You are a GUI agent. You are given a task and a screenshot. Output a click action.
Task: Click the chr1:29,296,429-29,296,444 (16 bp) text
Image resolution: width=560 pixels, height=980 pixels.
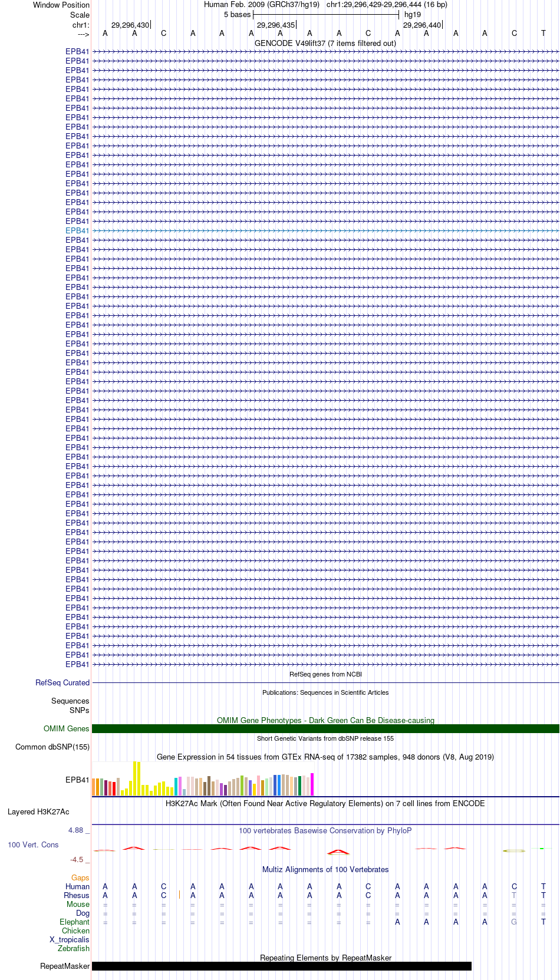(x=387, y=5)
